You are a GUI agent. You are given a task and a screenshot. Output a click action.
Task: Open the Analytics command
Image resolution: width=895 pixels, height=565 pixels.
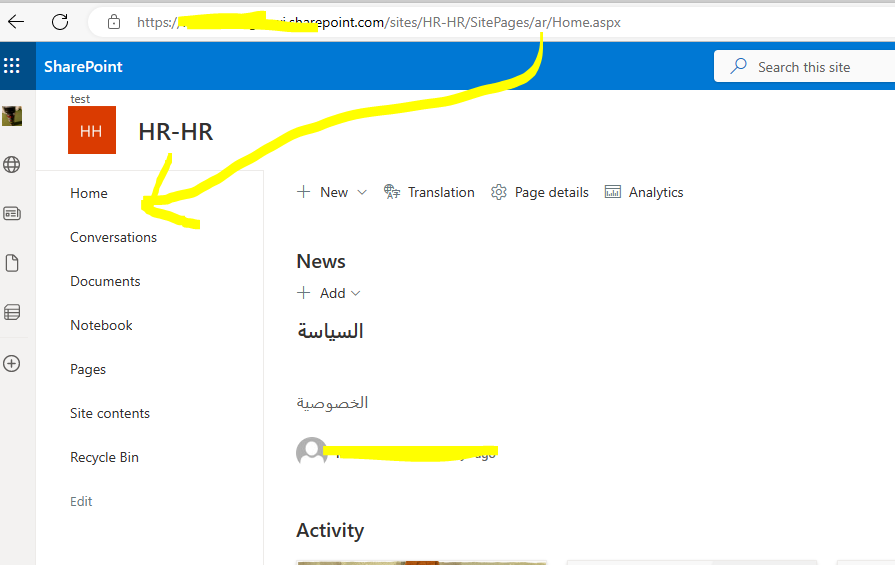pyautogui.click(x=644, y=192)
